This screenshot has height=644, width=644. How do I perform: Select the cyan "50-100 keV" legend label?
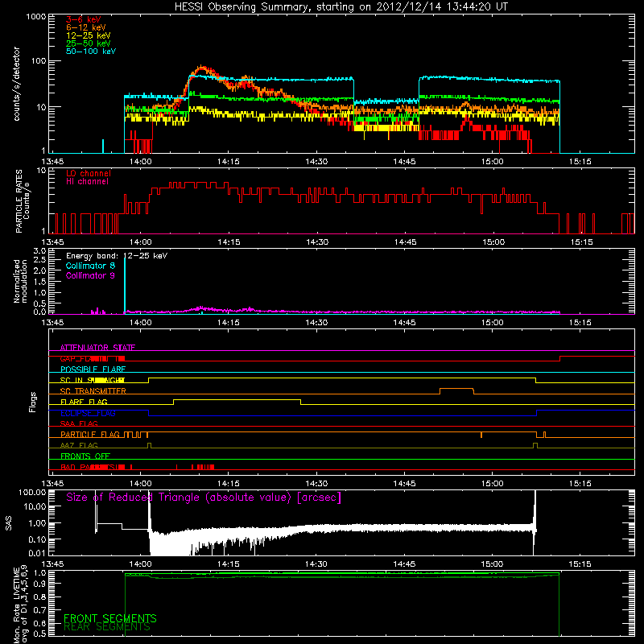[90, 52]
